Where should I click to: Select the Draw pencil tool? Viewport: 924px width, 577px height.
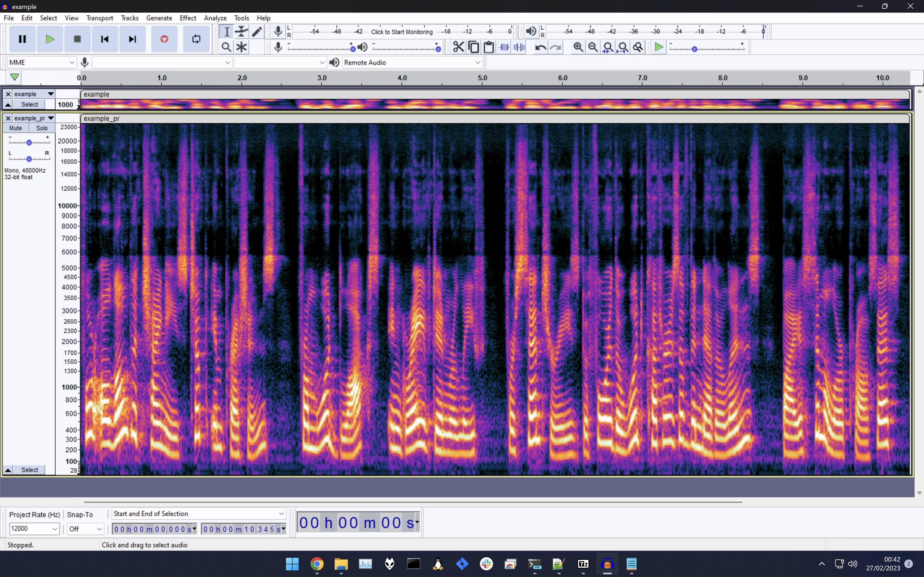257,32
